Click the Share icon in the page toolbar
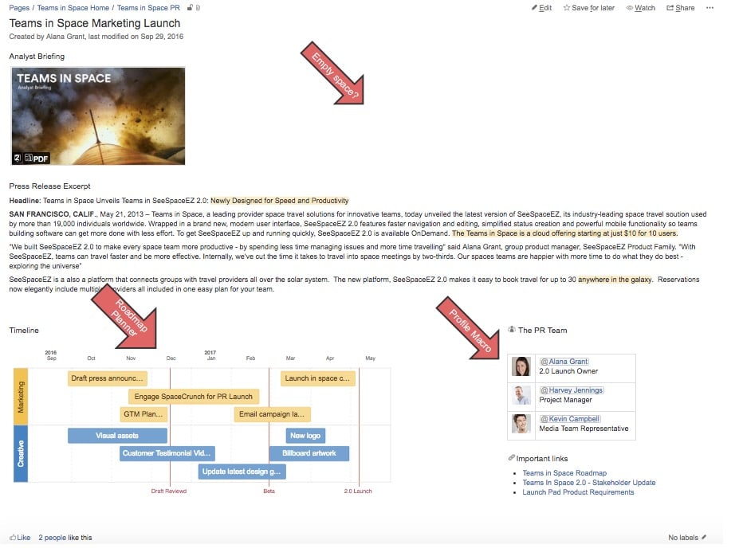This screenshot has height=560, width=739. tap(670, 8)
